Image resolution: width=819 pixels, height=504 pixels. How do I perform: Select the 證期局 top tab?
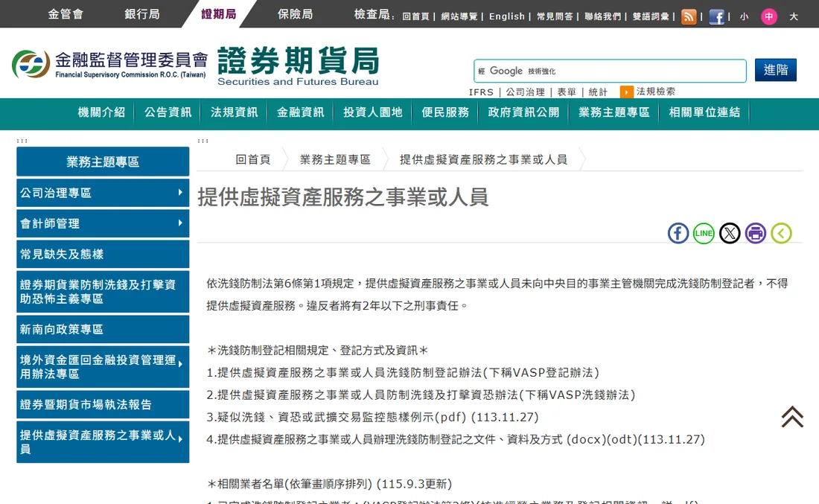click(219, 14)
